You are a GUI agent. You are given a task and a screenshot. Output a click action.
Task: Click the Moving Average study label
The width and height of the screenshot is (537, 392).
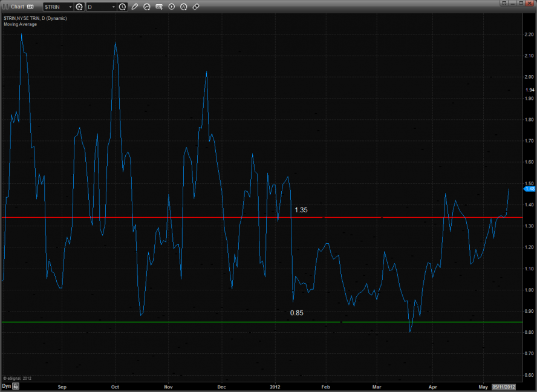point(20,24)
